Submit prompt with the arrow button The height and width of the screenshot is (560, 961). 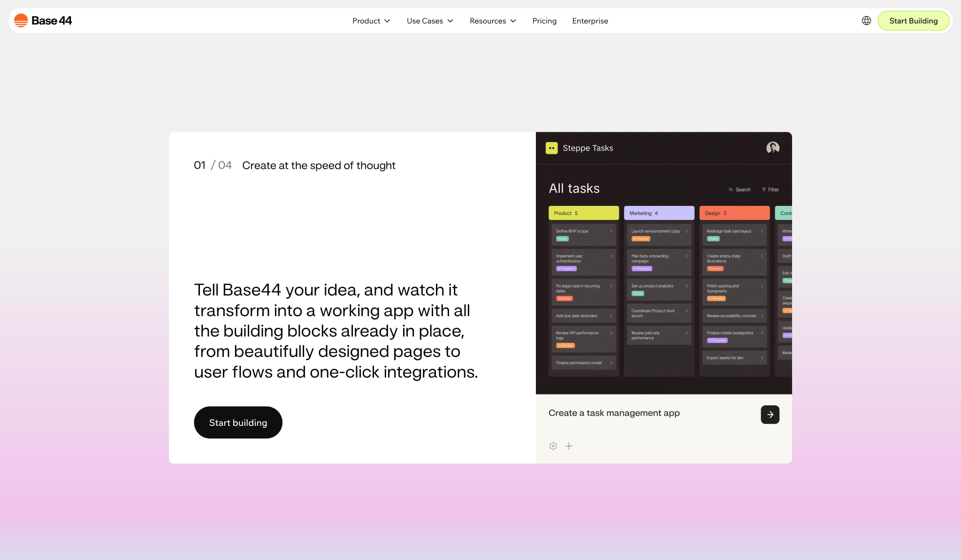pos(770,415)
